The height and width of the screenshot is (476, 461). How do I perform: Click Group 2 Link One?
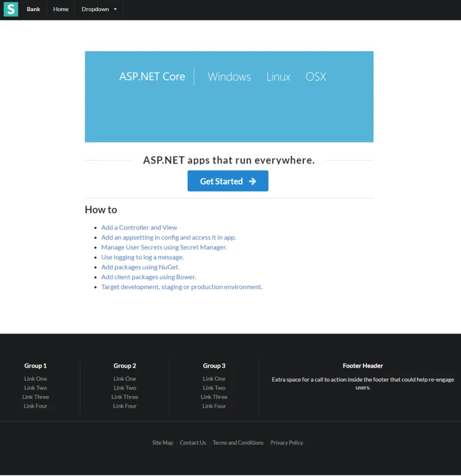(125, 379)
